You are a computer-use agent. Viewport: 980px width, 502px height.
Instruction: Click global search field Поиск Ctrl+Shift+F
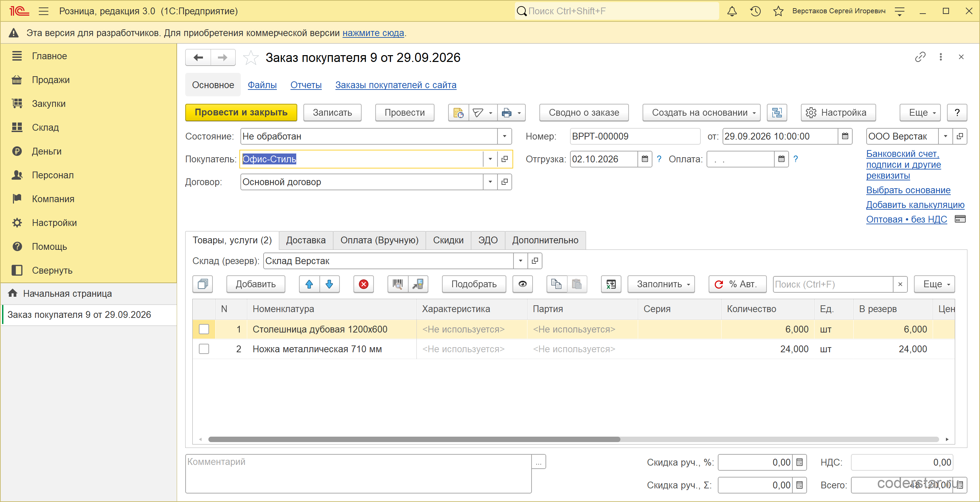617,11
